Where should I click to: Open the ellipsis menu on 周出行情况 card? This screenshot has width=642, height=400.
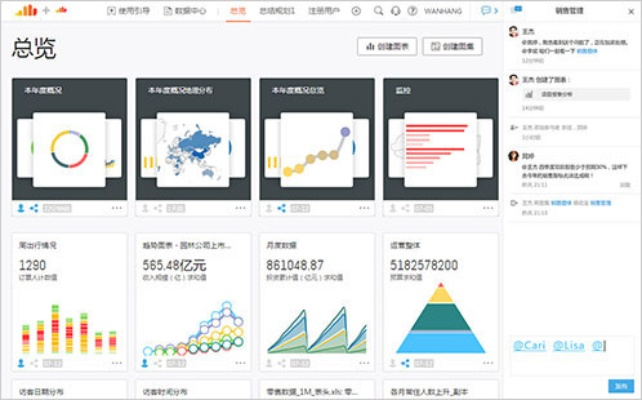116,363
